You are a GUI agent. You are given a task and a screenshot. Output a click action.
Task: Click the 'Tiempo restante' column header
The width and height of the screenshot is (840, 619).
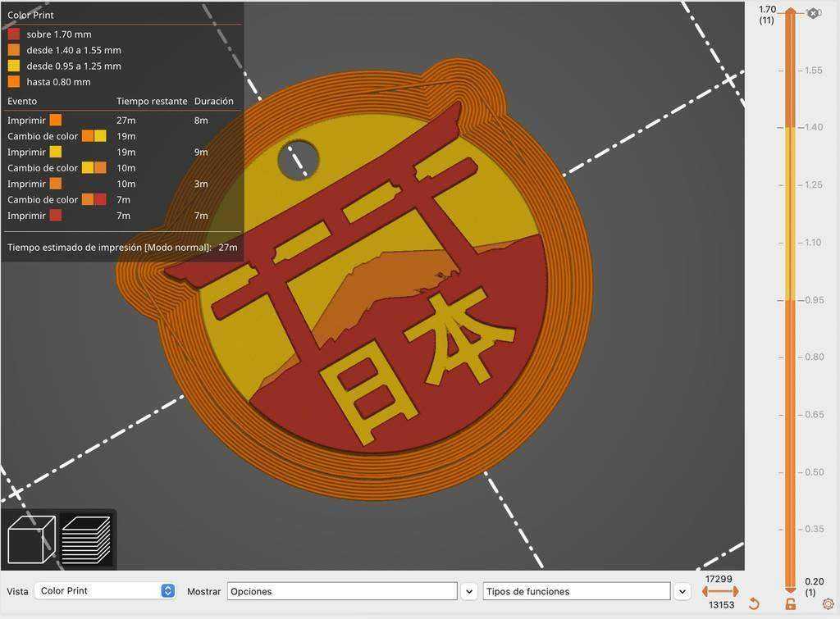click(152, 101)
